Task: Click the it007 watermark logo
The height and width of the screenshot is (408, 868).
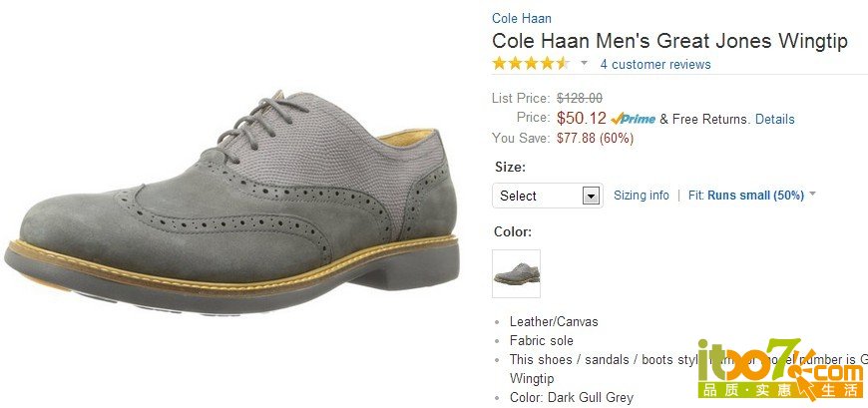Action: coord(781,367)
